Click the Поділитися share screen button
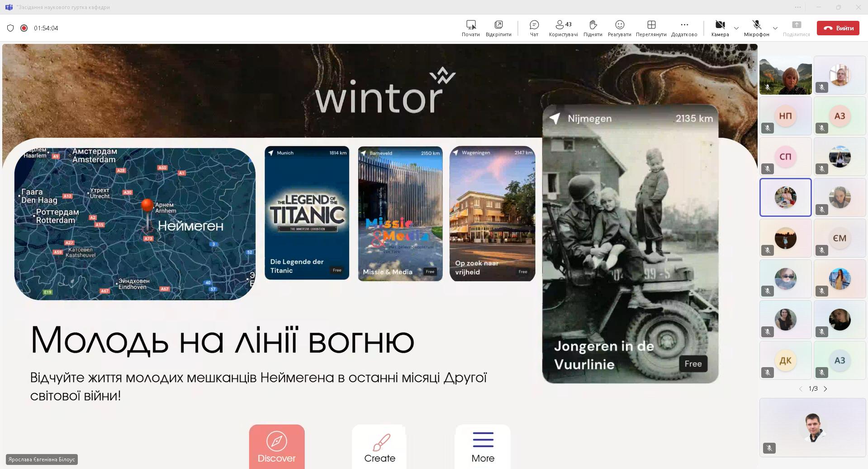 click(x=796, y=28)
